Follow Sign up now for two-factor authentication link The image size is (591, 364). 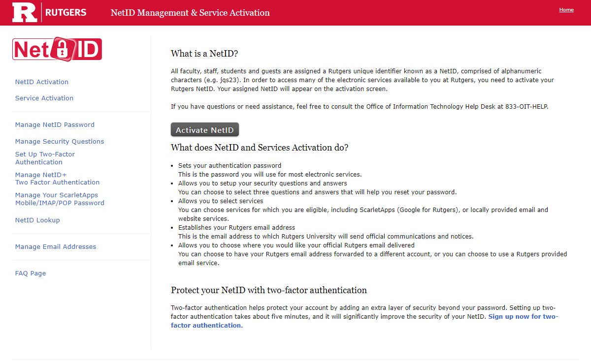click(364, 321)
